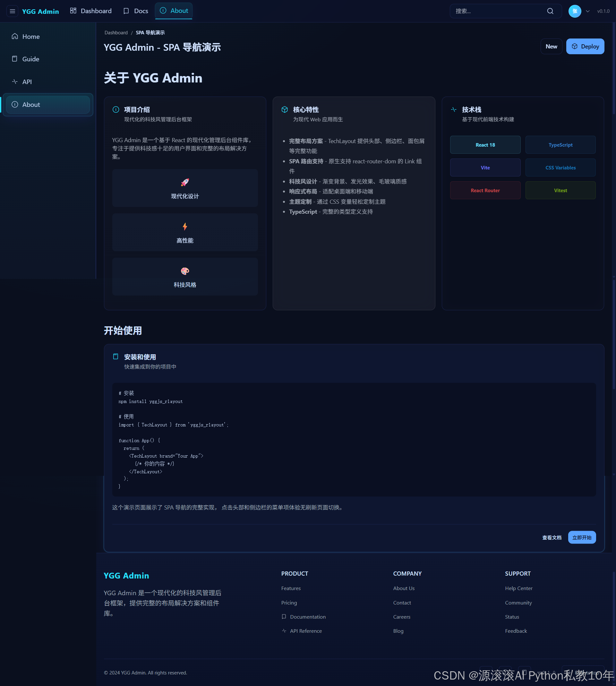The width and height of the screenshot is (616, 686).
Task: Select the Vite tech badge
Action: point(485,167)
